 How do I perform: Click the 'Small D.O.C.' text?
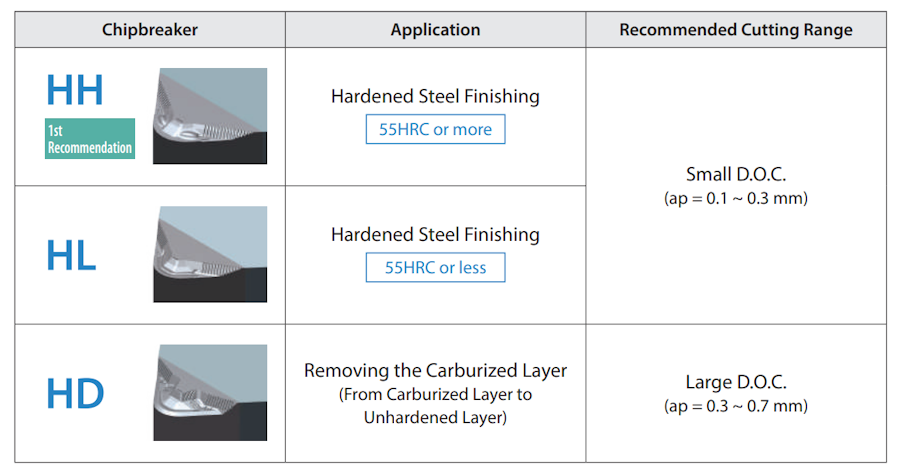tap(736, 174)
